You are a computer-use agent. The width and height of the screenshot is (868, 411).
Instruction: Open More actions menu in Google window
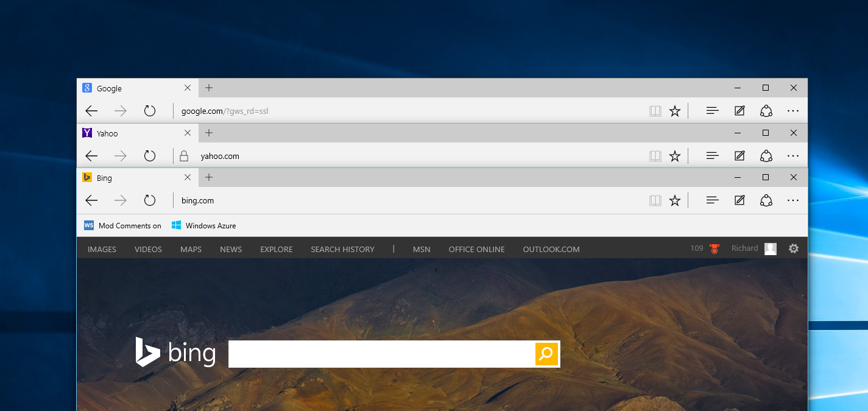pos(792,111)
